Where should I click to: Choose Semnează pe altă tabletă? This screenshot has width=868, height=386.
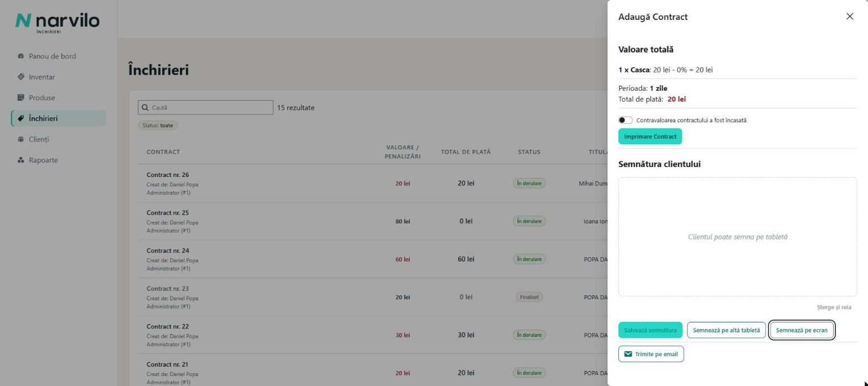coord(726,330)
